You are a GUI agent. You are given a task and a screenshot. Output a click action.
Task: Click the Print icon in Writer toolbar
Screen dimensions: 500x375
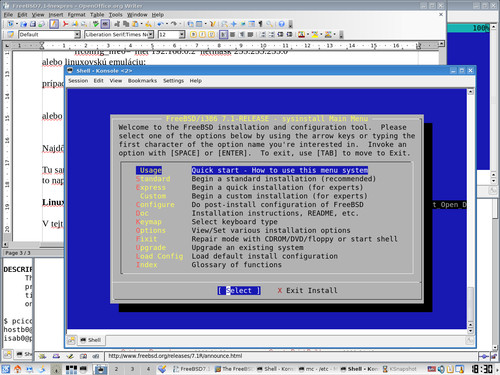tap(75, 24)
